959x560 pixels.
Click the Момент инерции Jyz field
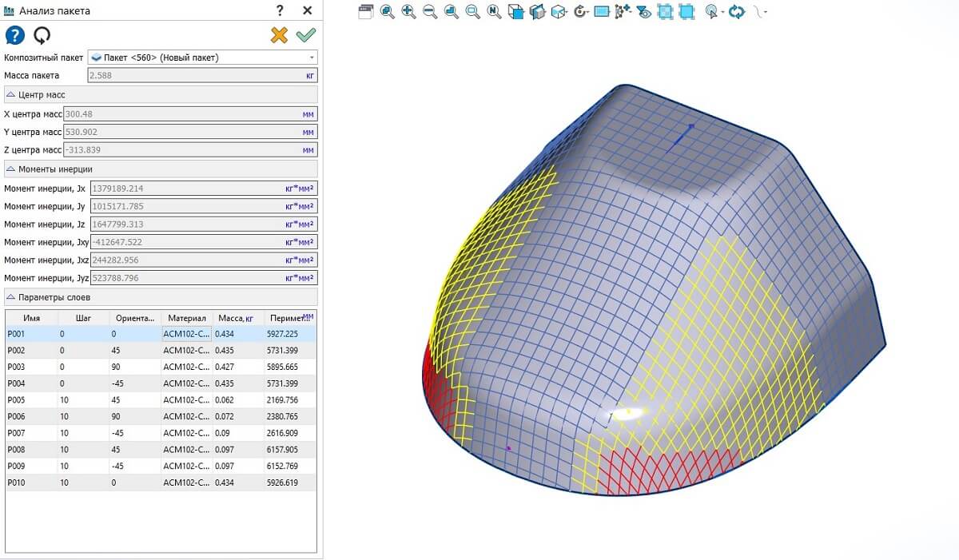click(x=204, y=278)
